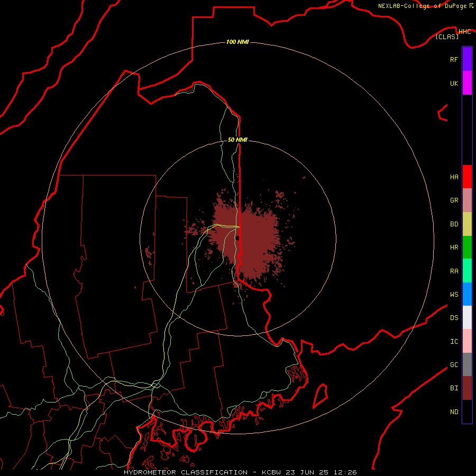
Task: Click the WS blue legend swatch
Action: [x=467, y=294]
